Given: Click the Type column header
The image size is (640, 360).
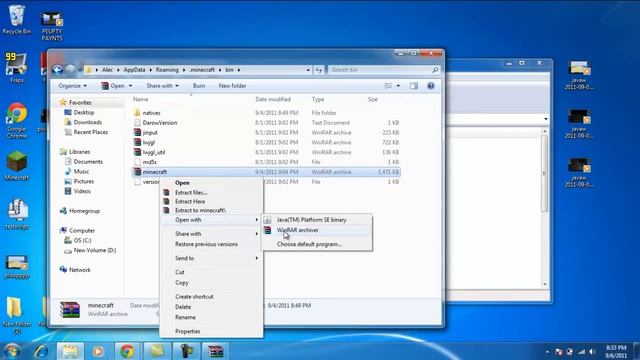Looking at the screenshot, I should pyautogui.click(x=318, y=99).
